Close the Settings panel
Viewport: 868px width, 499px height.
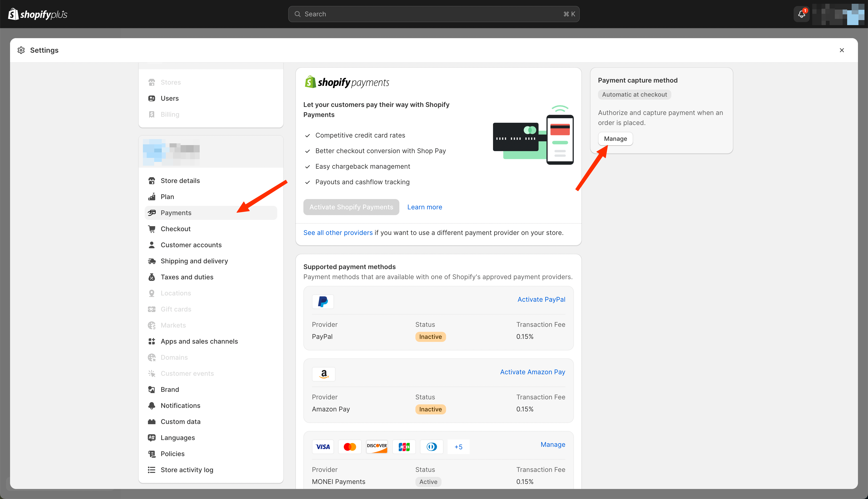click(x=842, y=50)
